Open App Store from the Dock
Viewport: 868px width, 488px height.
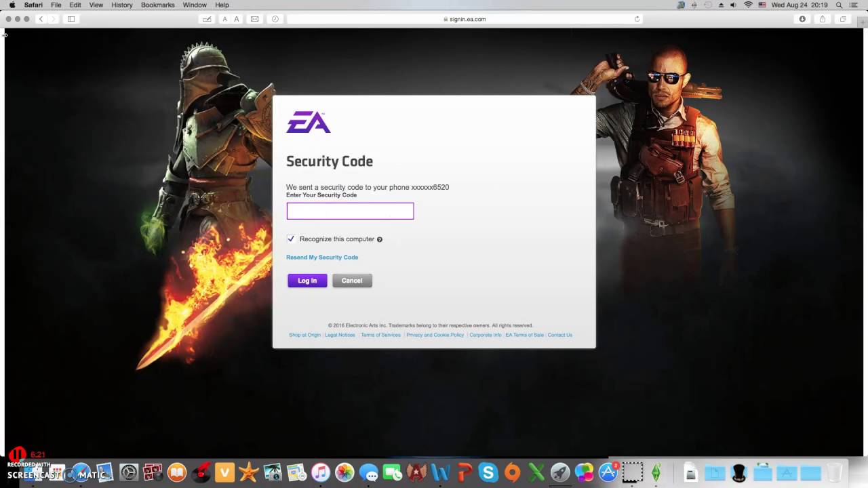(x=608, y=472)
